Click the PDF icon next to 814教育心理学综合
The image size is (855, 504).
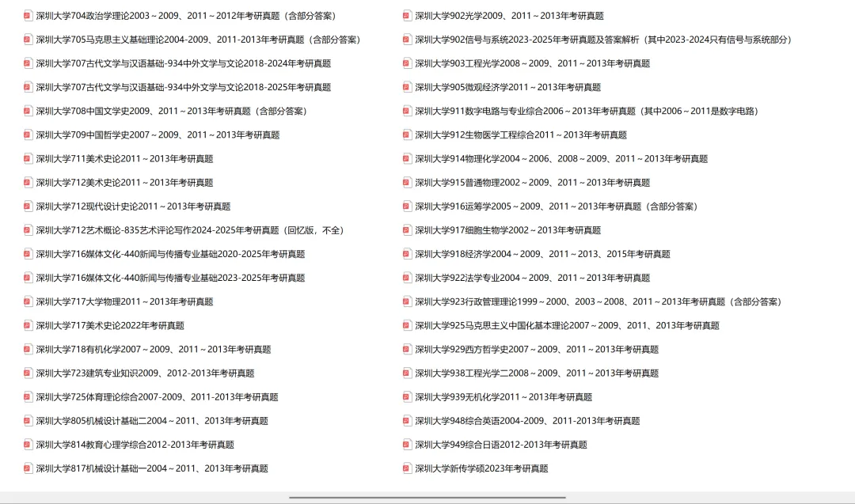[x=28, y=445]
